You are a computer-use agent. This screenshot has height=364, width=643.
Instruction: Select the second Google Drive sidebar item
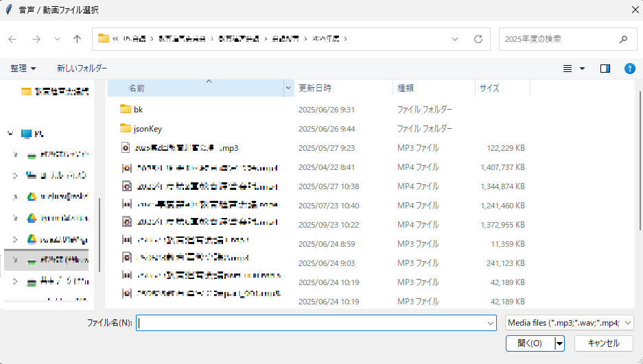pyautogui.click(x=58, y=218)
